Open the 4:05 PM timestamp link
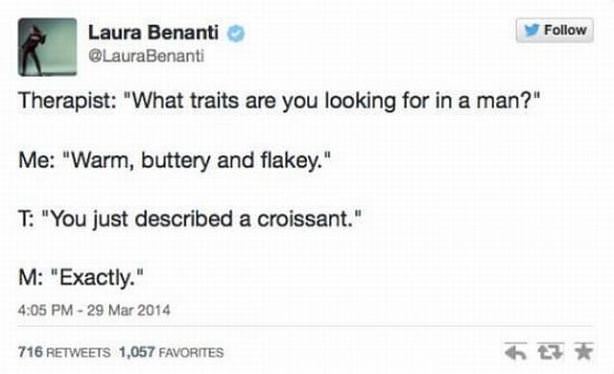Viewport: 614px width, 374px height. [x=45, y=310]
